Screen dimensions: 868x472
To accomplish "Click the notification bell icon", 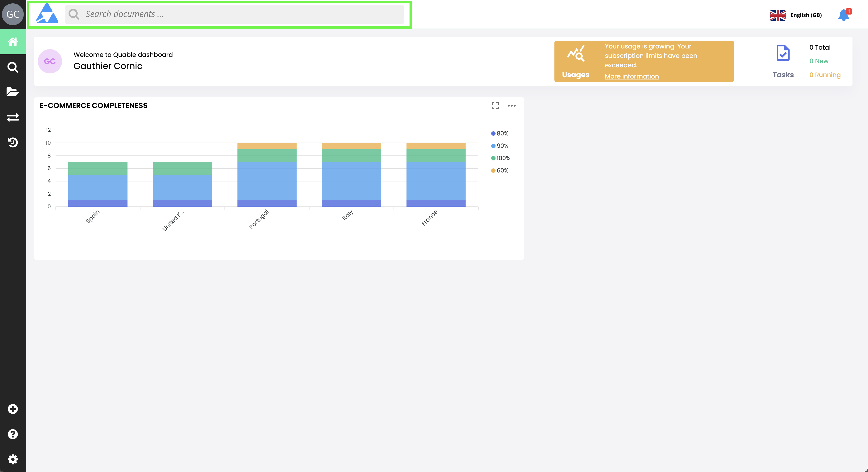I will click(x=843, y=15).
